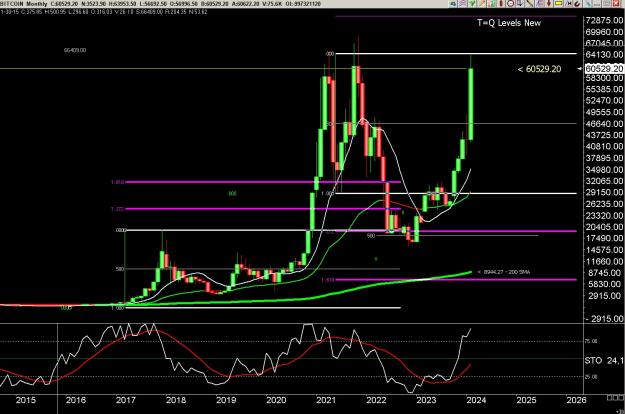Click the dark red curved arrow icon
The height and width of the screenshot is (414, 625).
tap(577, 4)
